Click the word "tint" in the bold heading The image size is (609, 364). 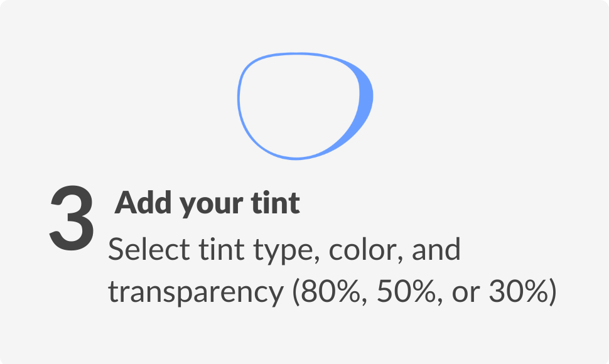[x=276, y=203]
